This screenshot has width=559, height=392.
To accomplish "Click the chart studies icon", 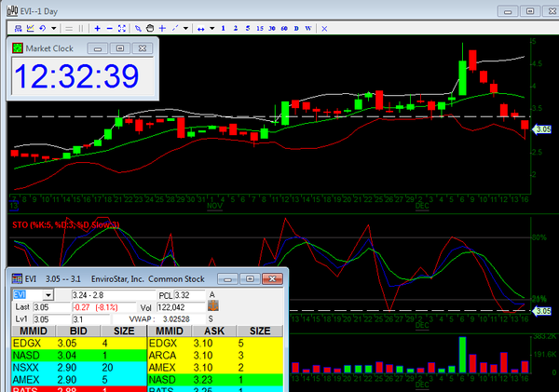I will point(31,29).
